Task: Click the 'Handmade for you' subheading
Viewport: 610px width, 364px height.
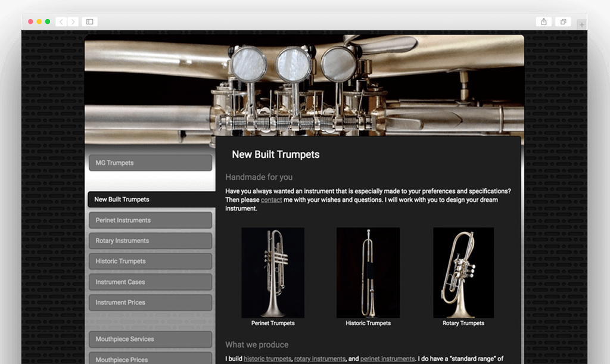Action: (259, 178)
